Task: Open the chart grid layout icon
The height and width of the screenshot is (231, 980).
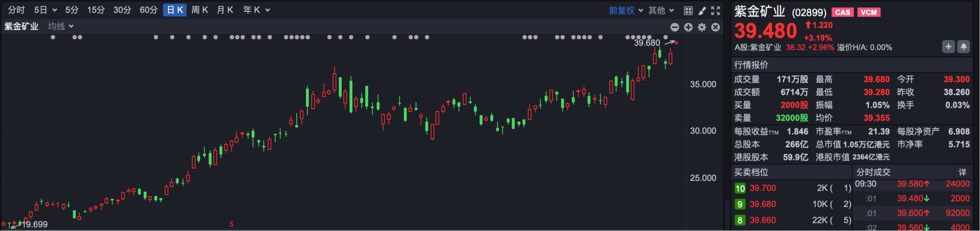Action: (688, 10)
